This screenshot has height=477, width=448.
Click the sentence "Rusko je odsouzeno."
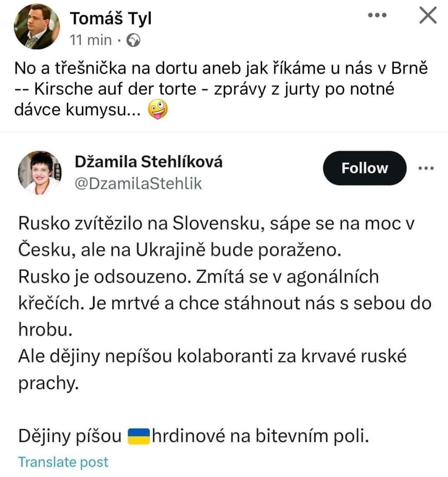point(105,277)
